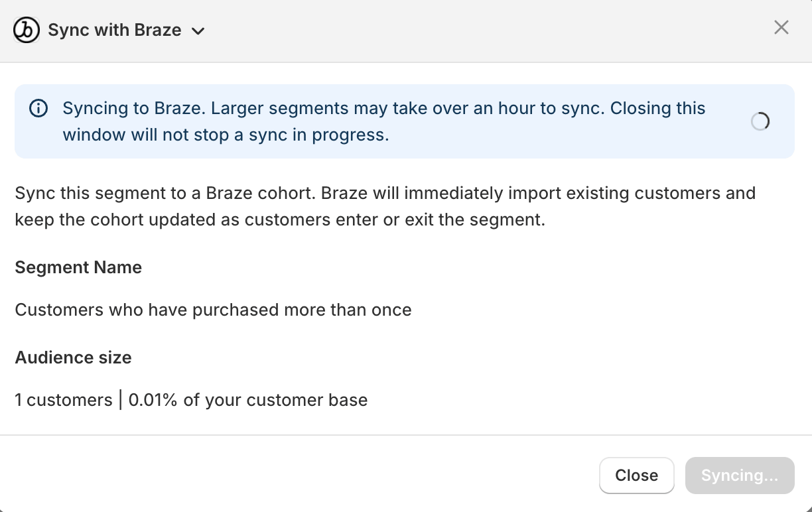Click the info icon in the blue banner
Viewport: 812px width, 512px height.
[39, 108]
